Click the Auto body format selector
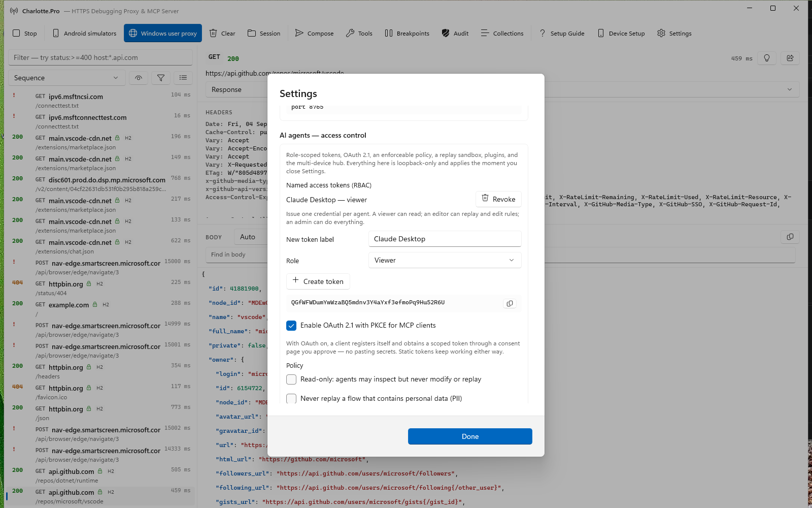 [251, 237]
